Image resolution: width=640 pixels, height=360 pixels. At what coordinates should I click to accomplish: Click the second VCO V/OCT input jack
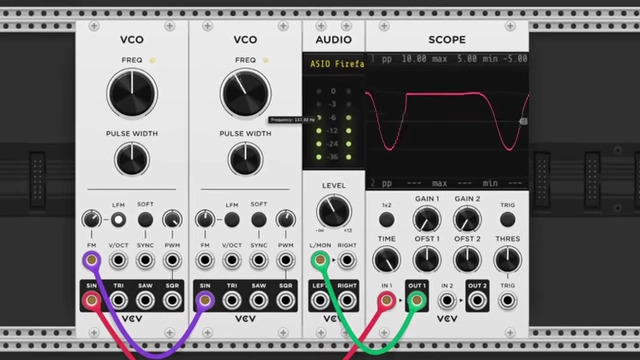tap(232, 260)
